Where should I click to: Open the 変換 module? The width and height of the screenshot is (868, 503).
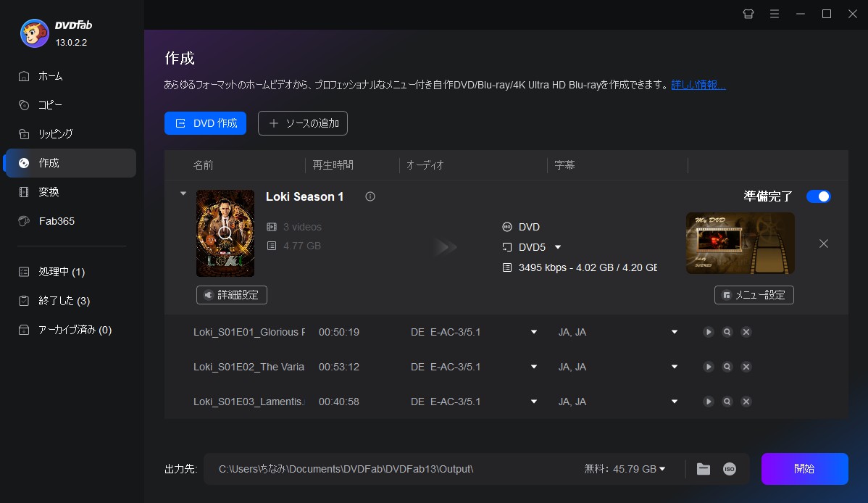click(x=70, y=191)
